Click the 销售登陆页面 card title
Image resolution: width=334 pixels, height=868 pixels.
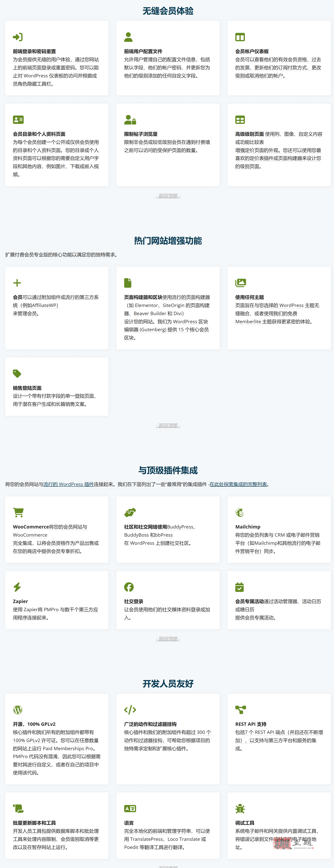coord(27,388)
